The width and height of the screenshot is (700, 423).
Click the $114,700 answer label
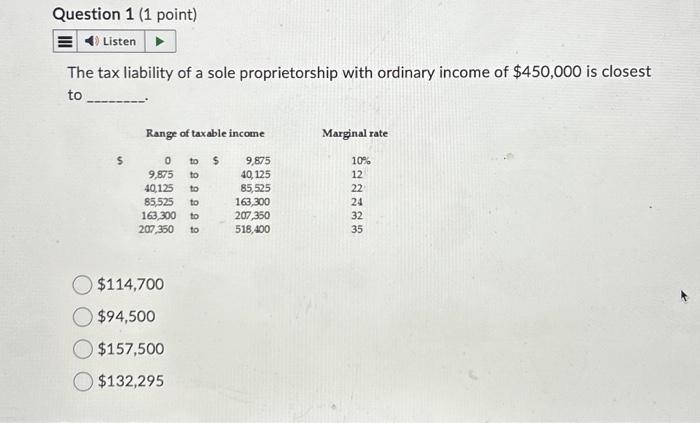tap(130, 284)
